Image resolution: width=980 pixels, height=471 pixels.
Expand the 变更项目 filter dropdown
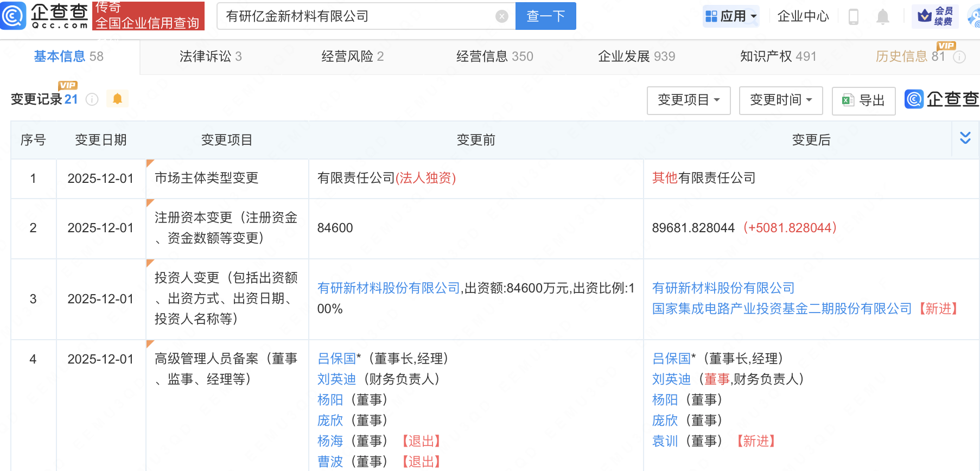tap(689, 100)
